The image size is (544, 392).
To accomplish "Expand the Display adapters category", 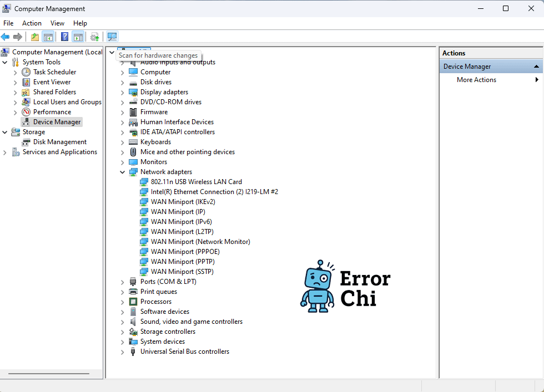I will (x=123, y=93).
